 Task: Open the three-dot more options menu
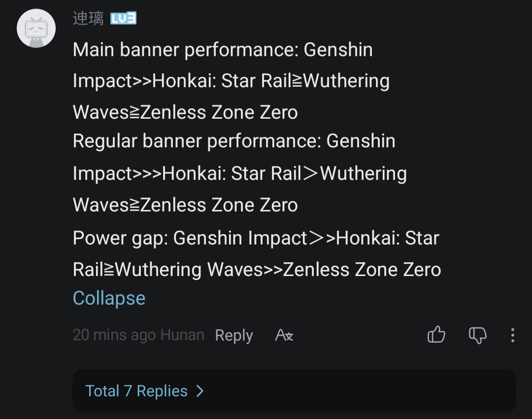pos(513,335)
